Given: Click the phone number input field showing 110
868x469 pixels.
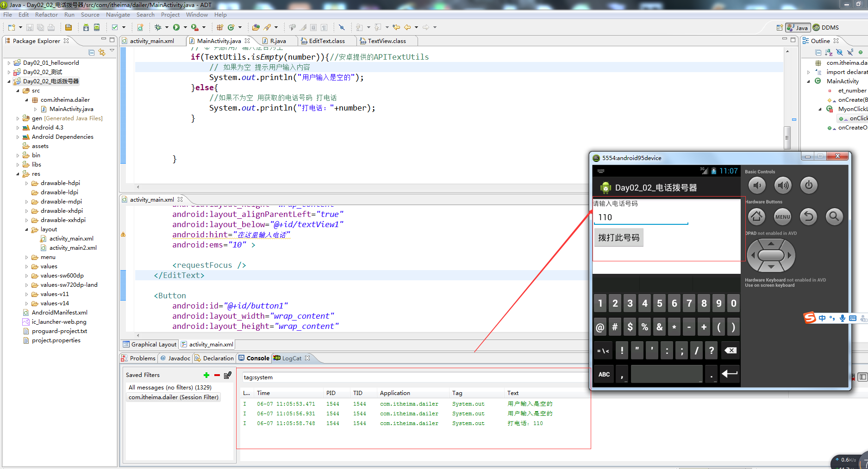Looking at the screenshot, I should coord(641,217).
